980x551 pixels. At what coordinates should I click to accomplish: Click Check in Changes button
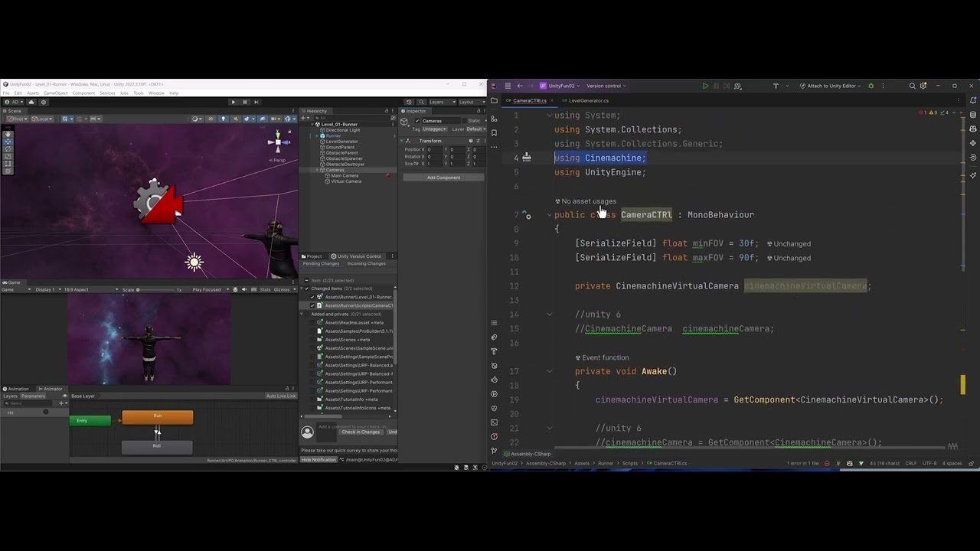pyautogui.click(x=361, y=432)
